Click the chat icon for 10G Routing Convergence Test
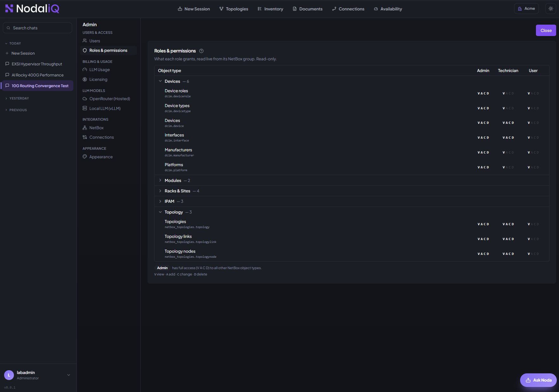Viewport: 559px width, 392px height. pos(7,86)
